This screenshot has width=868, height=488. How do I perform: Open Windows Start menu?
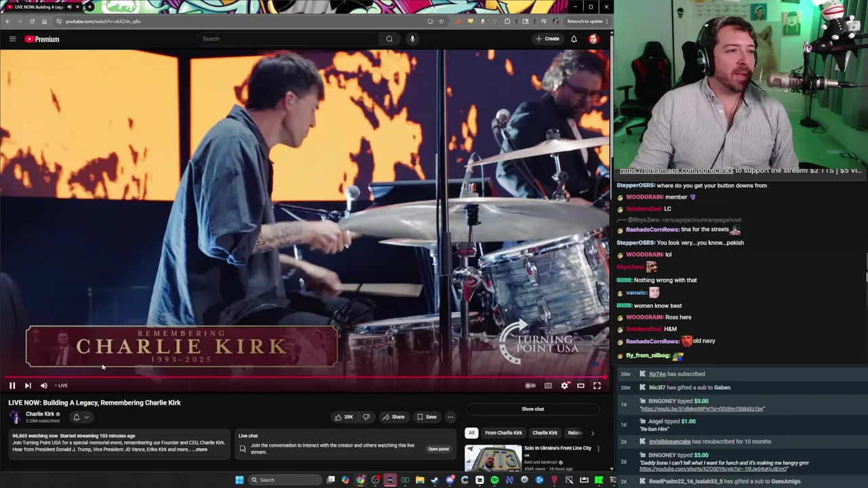pyautogui.click(x=239, y=480)
